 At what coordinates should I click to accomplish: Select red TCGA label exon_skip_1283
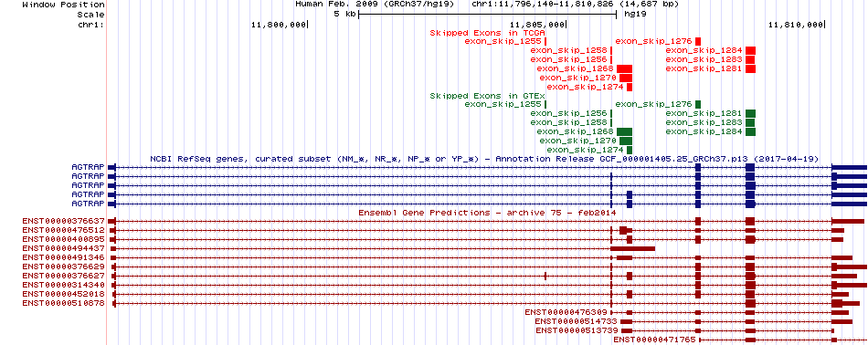[704, 59]
